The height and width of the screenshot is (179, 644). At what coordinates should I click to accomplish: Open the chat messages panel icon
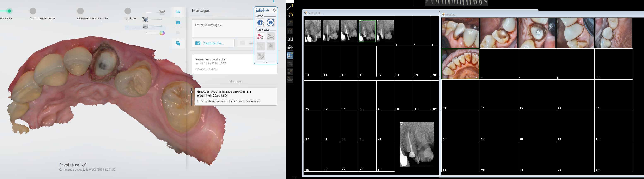pyautogui.click(x=178, y=44)
